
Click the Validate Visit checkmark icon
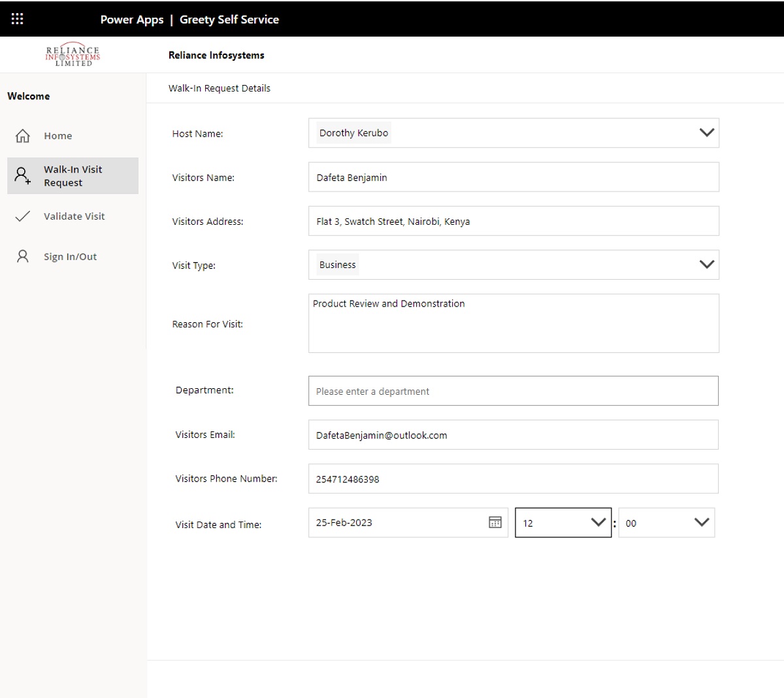23,216
